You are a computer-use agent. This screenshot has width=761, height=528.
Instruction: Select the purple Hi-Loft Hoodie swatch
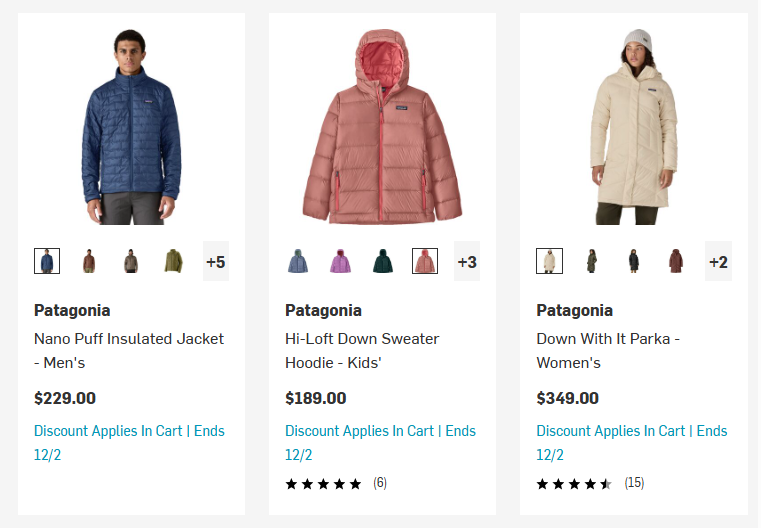[340, 262]
